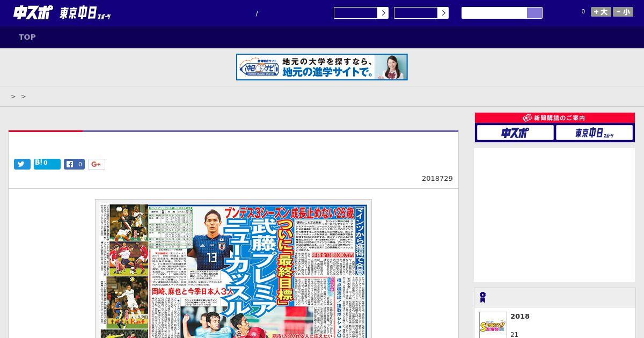Decrease font size with −小 button
The height and width of the screenshot is (338, 644).
623,12
